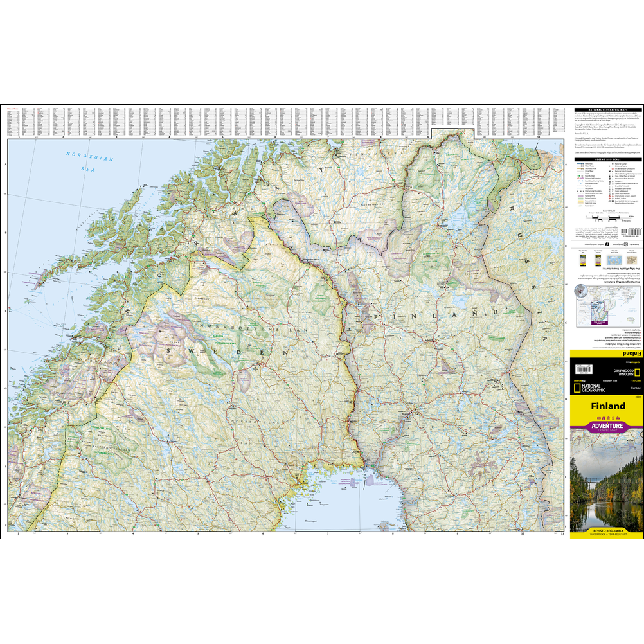Click the Instagram icon in the social row
This screenshot has height=644, width=644.
pyautogui.click(x=625, y=244)
